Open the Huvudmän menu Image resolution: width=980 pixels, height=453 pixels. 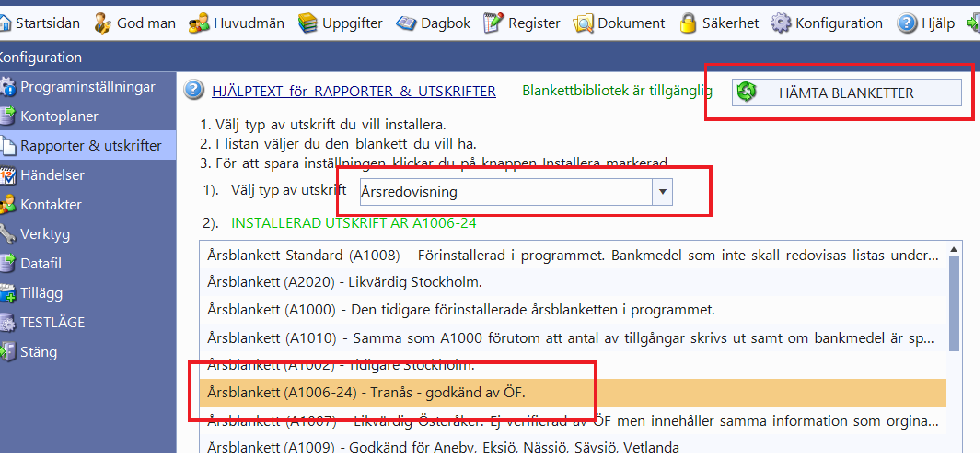coord(249,23)
